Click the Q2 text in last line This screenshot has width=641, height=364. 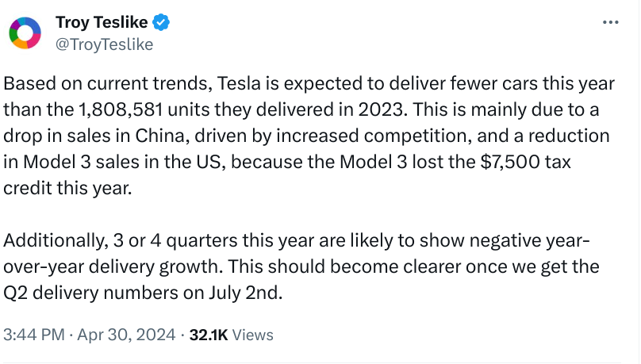click(x=16, y=293)
